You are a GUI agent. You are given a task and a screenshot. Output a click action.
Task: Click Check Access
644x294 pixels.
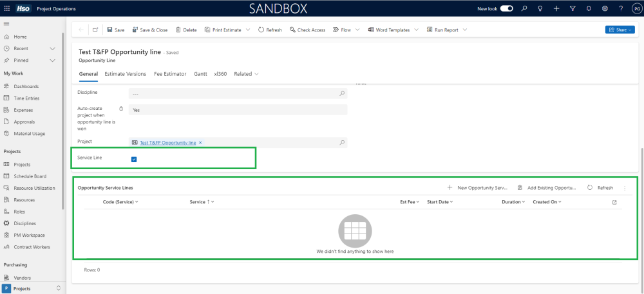307,30
